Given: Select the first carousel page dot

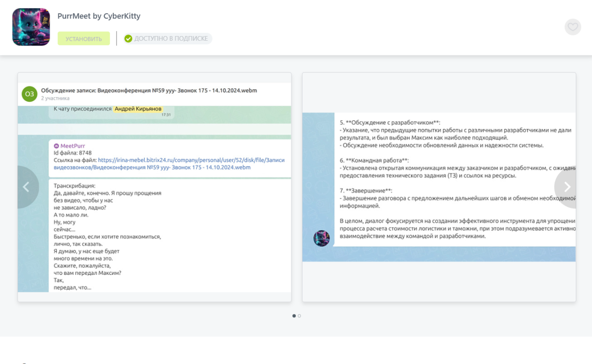Looking at the screenshot, I should point(294,316).
